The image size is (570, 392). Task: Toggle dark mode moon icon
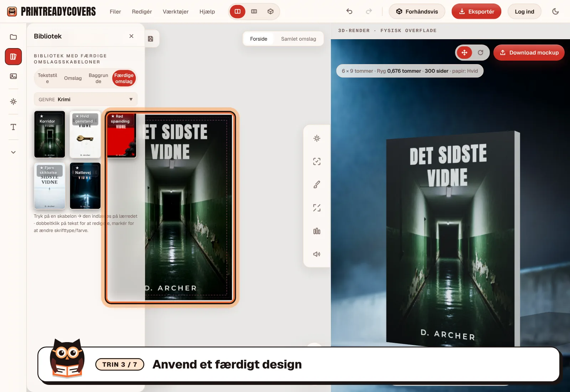(555, 11)
